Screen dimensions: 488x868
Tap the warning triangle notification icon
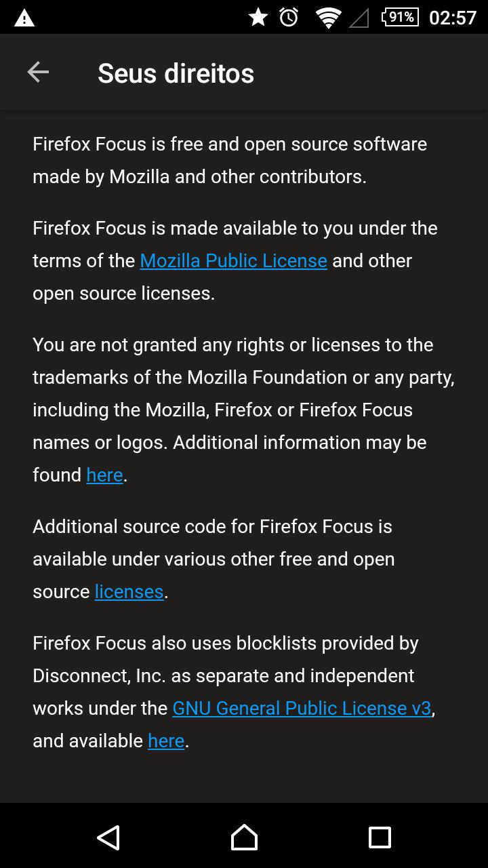(24, 18)
